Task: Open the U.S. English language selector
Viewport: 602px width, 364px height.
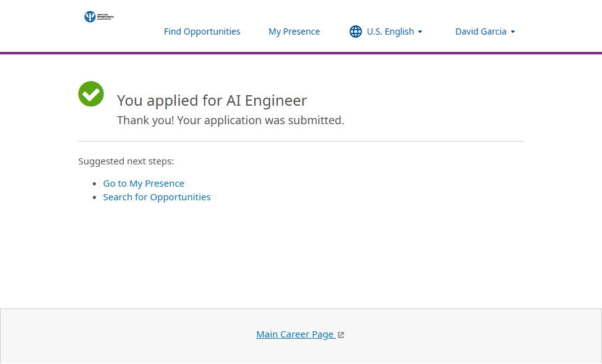Action: [x=390, y=32]
